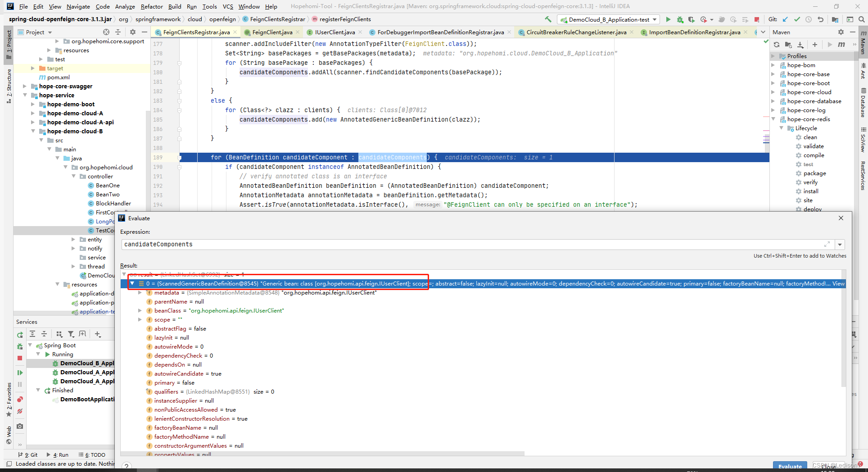Viewport: 868px width, 472px height.
Task: Run DemoCloud_B_Application-test with the green play icon
Action: point(668,19)
